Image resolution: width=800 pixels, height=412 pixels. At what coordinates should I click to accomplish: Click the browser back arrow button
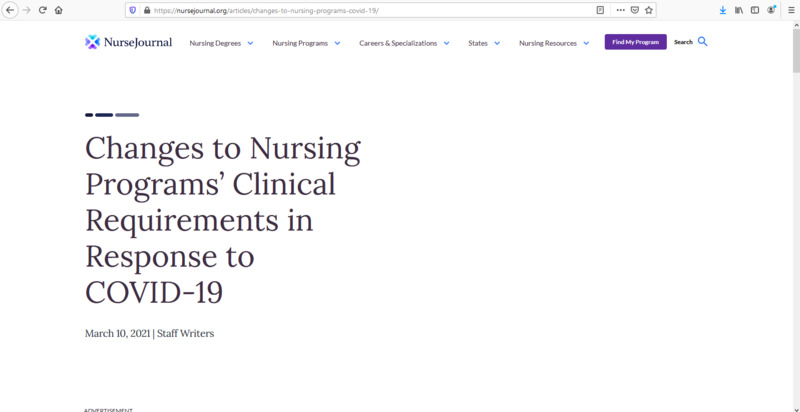tap(10, 10)
